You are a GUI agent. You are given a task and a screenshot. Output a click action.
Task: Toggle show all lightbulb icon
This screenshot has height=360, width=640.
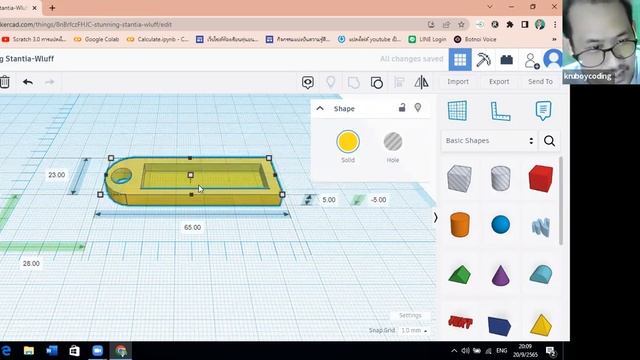331,82
